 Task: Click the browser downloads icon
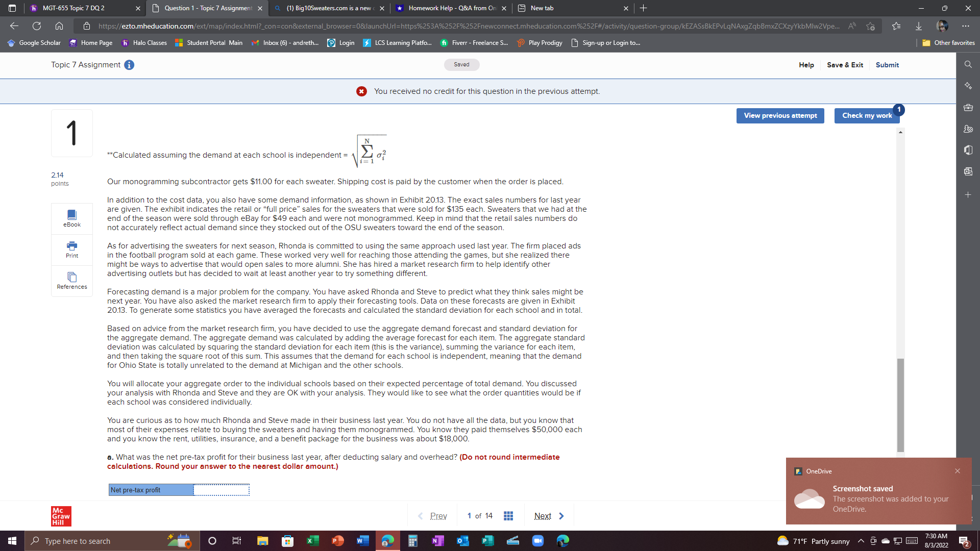[x=919, y=26]
